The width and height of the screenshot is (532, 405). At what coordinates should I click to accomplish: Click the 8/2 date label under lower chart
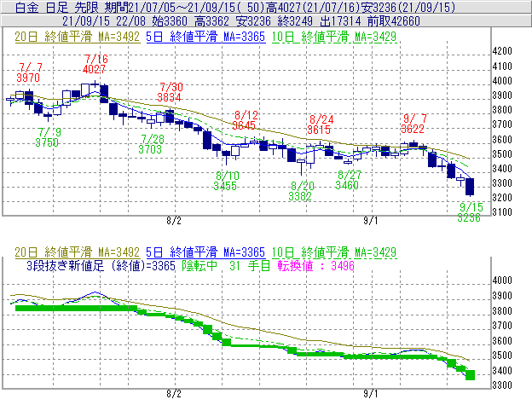(173, 394)
